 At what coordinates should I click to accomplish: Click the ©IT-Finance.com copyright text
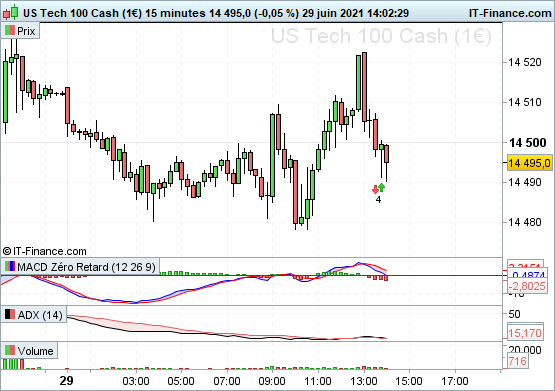pos(45,251)
